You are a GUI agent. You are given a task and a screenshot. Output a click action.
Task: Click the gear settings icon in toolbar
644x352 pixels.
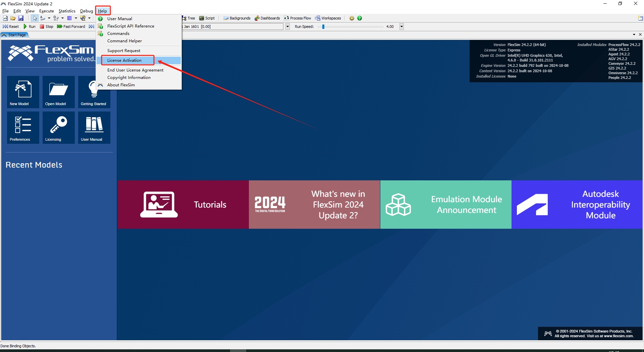pos(352,18)
